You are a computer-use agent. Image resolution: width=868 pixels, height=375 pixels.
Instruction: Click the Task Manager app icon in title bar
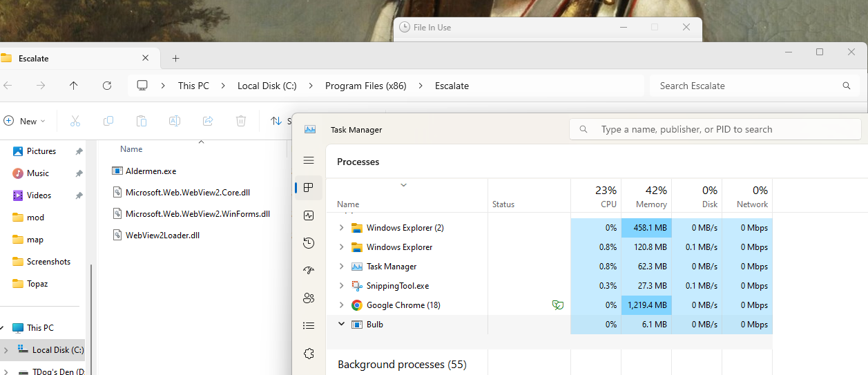click(x=310, y=129)
